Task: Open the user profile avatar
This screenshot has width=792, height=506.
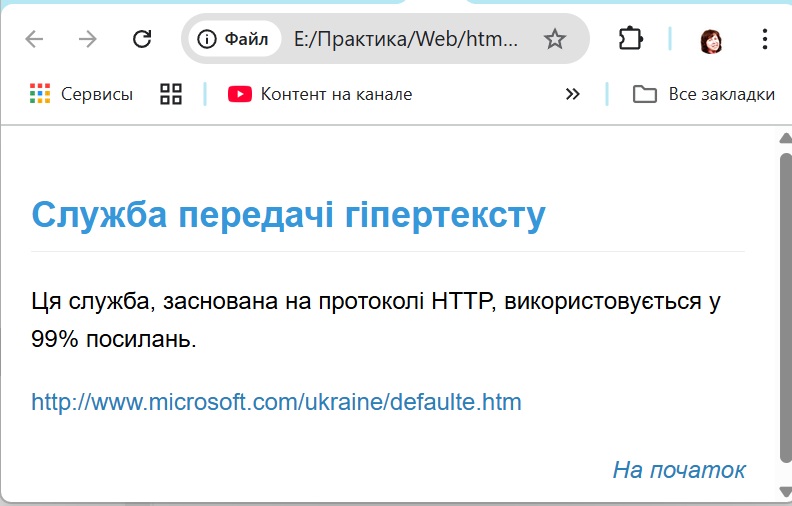Action: (711, 40)
